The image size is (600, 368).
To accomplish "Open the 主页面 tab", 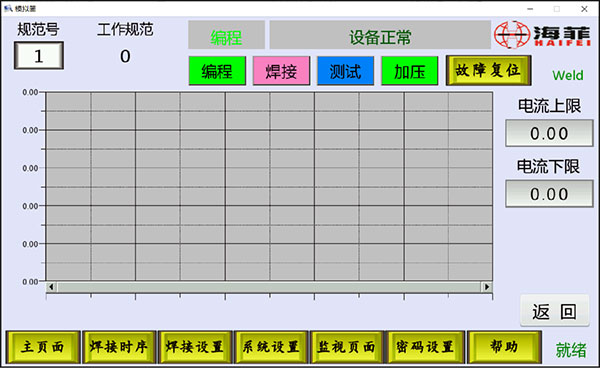I will [43, 347].
